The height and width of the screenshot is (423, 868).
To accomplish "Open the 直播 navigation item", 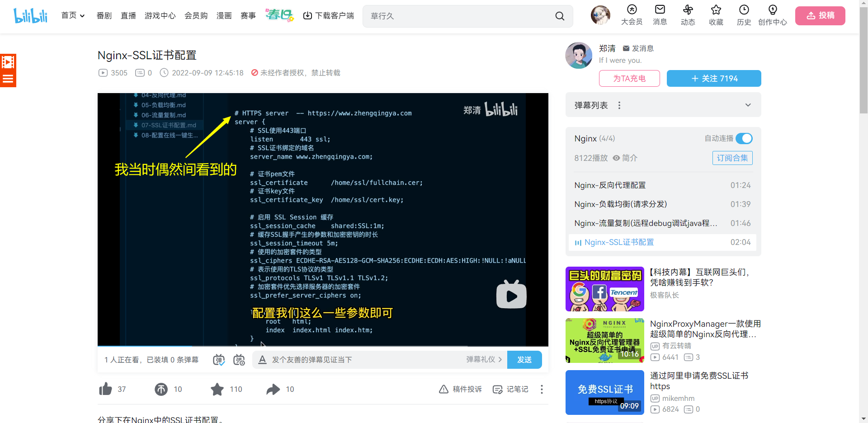I will [x=128, y=16].
